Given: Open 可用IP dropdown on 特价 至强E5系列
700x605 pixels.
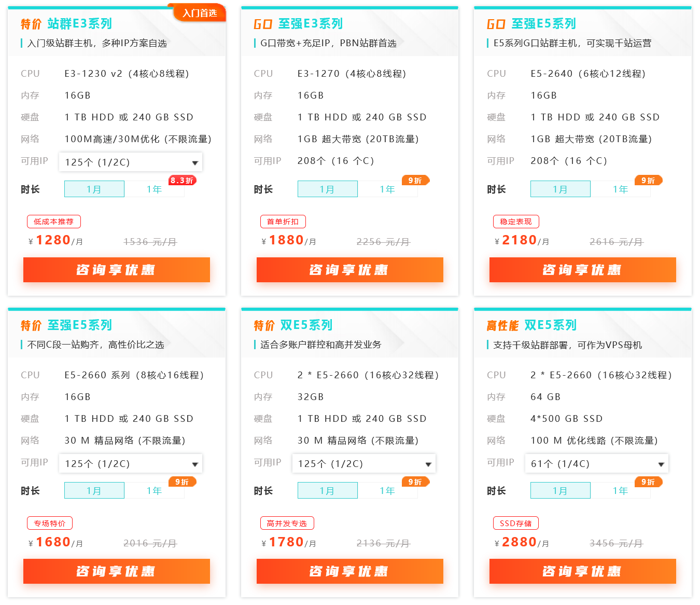Looking at the screenshot, I should [131, 463].
